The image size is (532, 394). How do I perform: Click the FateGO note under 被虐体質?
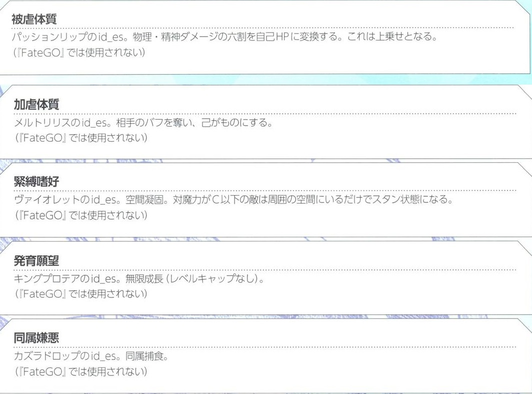click(x=79, y=52)
